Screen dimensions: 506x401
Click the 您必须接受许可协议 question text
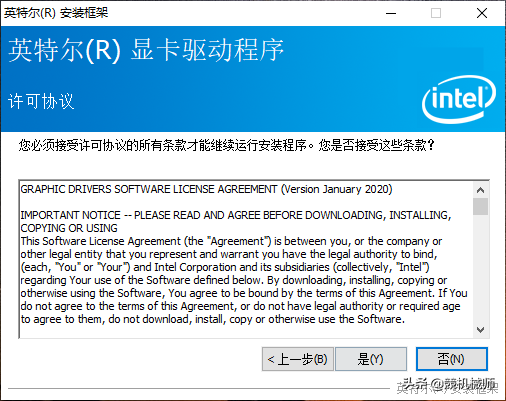coord(227,145)
